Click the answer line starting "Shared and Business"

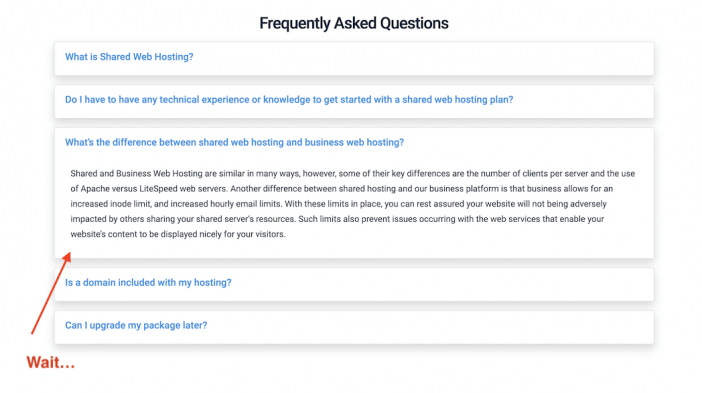click(x=352, y=174)
